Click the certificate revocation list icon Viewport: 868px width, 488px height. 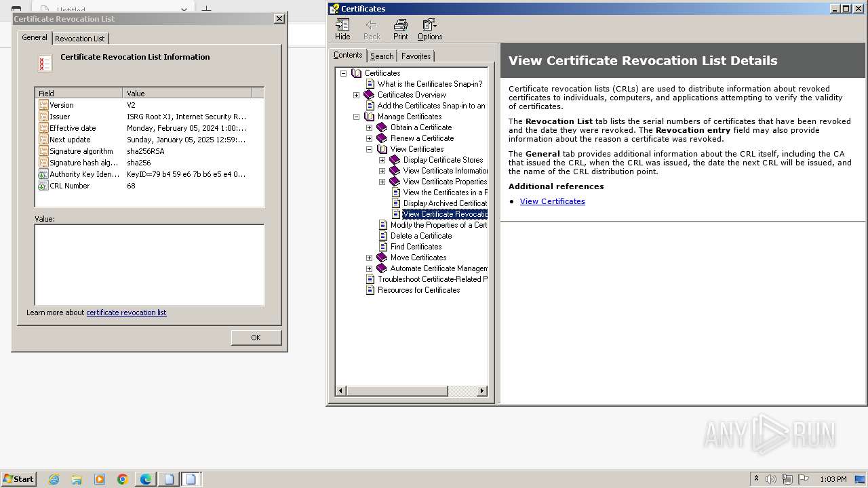click(45, 64)
